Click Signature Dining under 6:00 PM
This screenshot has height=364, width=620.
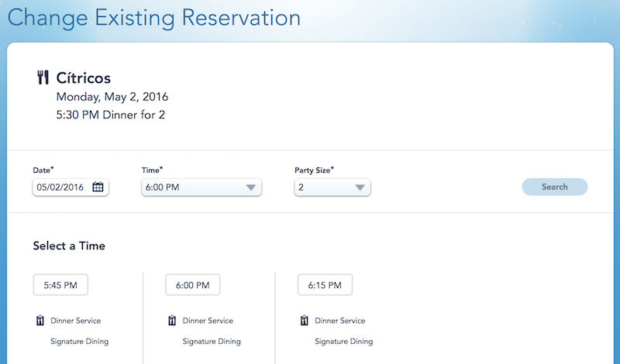click(212, 342)
